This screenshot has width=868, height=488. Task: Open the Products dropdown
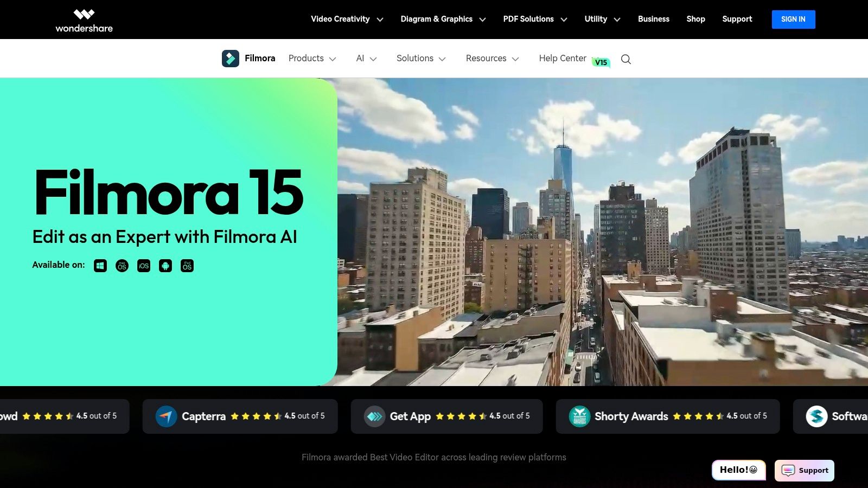point(312,59)
